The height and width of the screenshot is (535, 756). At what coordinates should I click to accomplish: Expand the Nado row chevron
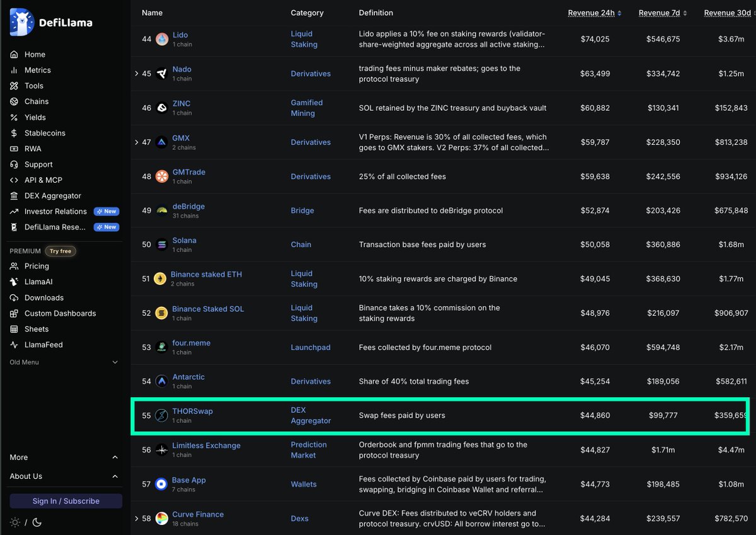136,74
